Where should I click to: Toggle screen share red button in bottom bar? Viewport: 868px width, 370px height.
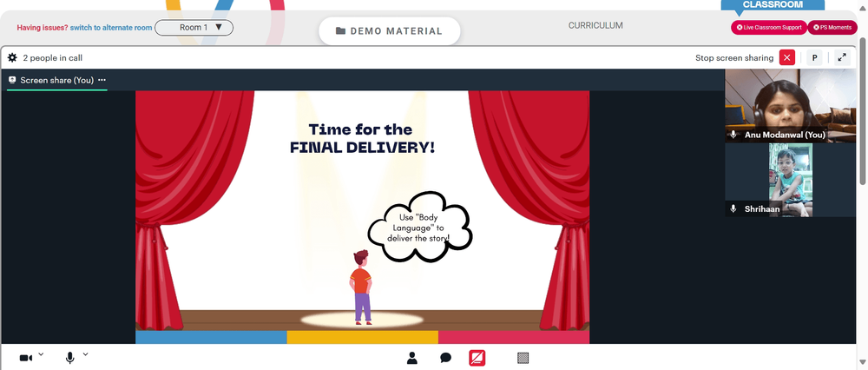477,358
